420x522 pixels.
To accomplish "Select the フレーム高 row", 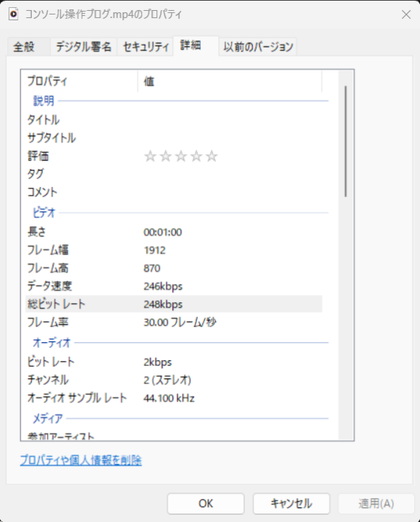I will tap(174, 268).
